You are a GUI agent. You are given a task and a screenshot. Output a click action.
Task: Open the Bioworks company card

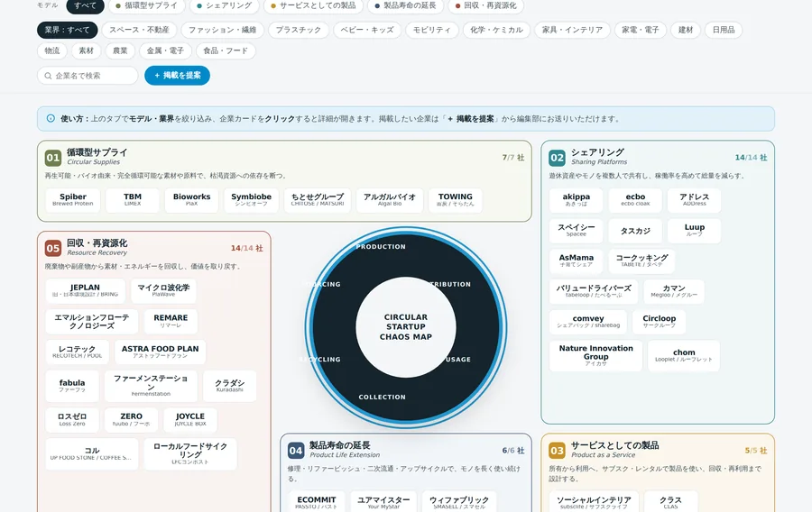click(191, 200)
